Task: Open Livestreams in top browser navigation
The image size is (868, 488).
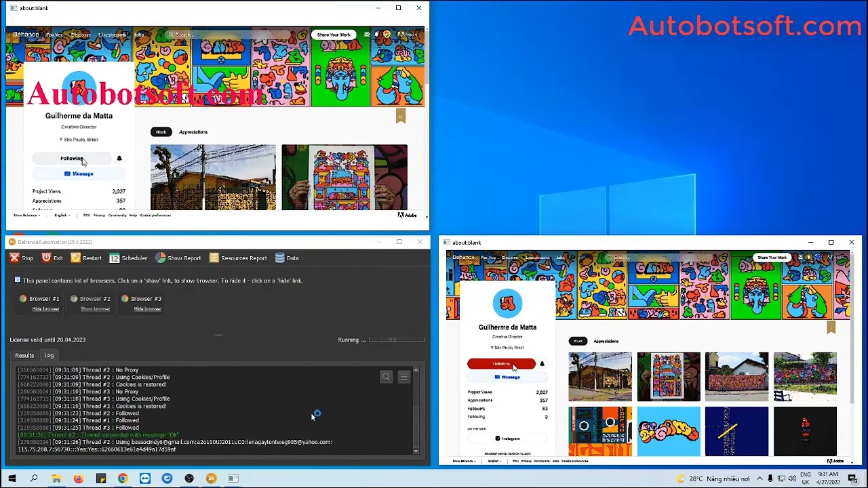Action: pos(112,35)
